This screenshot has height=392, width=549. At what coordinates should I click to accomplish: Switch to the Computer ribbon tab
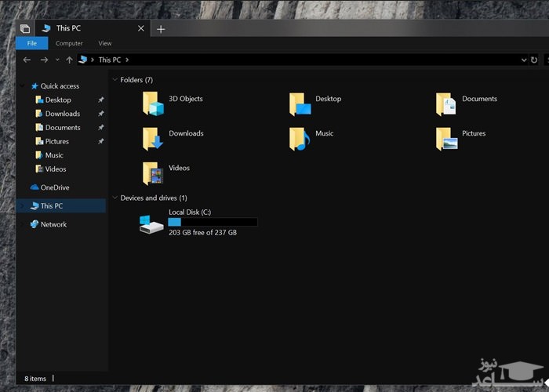click(69, 44)
